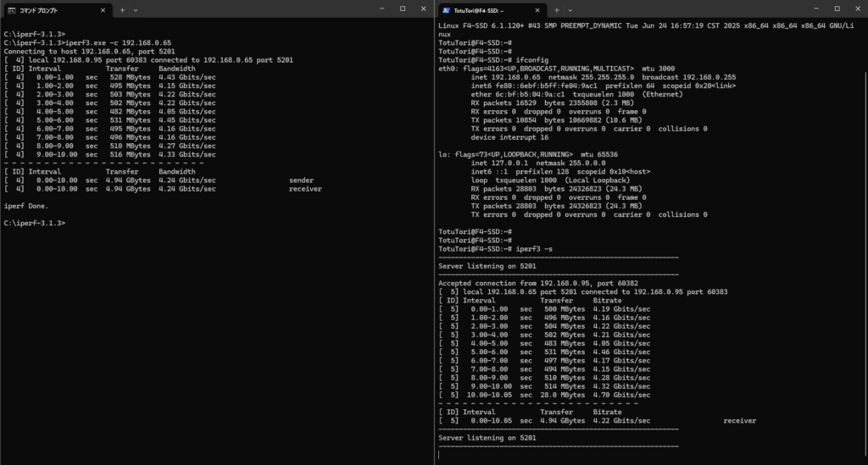Click the '531 MBytes 4.45 Gbits/sec' row

pyautogui.click(x=109, y=120)
